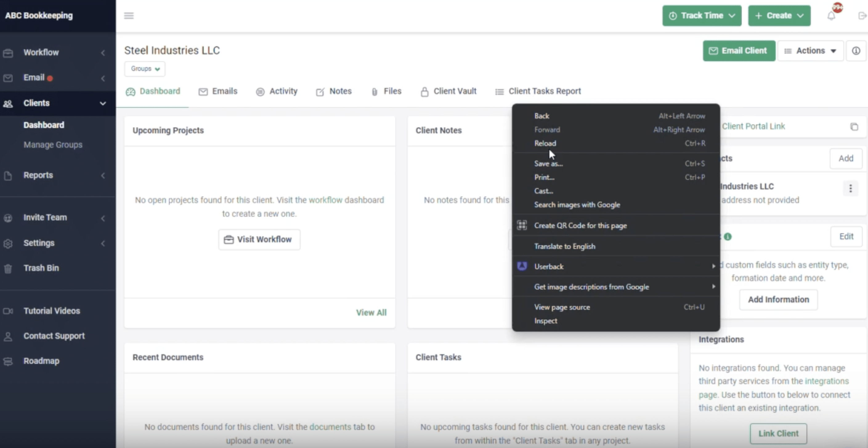The height and width of the screenshot is (448, 868).
Task: Expand the Settings sidebar chevron
Action: point(103,243)
